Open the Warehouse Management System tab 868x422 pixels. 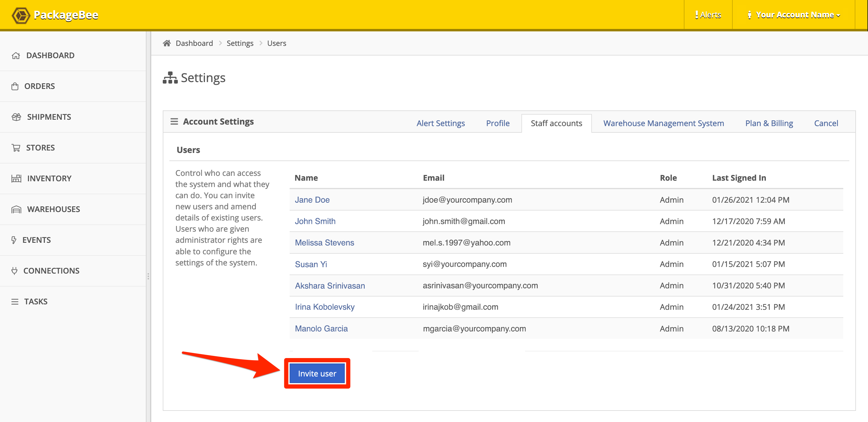[x=663, y=123]
